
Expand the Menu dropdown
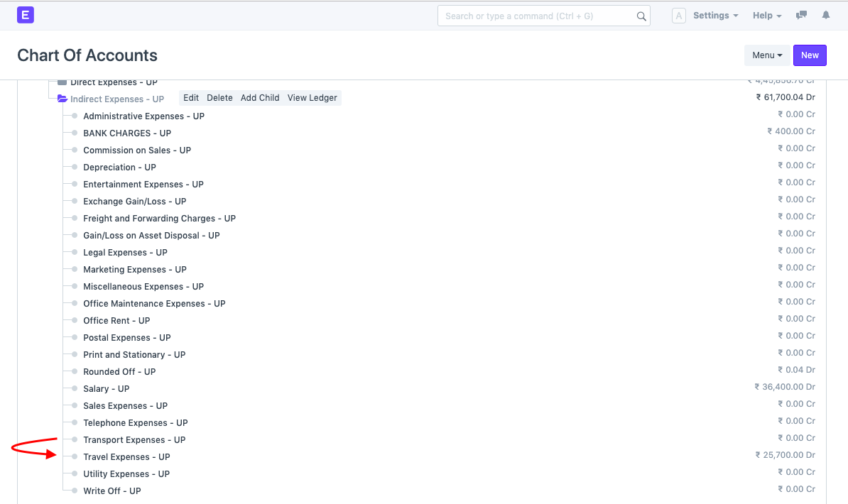coord(766,55)
